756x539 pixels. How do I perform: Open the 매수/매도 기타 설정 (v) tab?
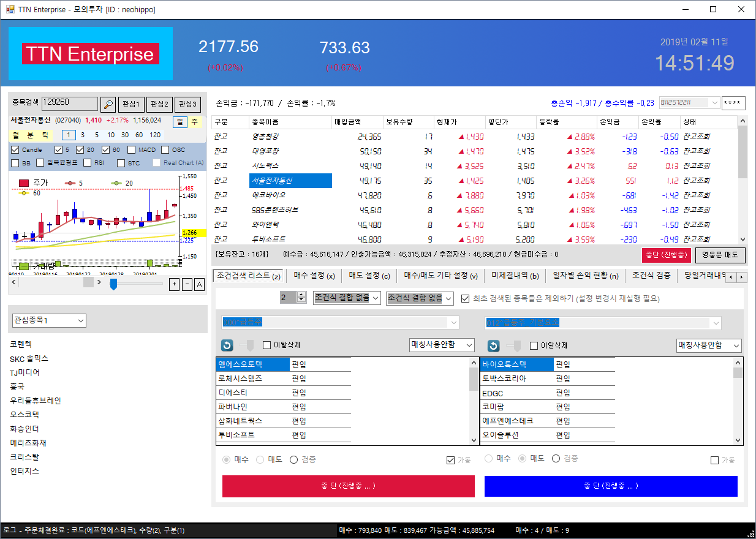441,276
